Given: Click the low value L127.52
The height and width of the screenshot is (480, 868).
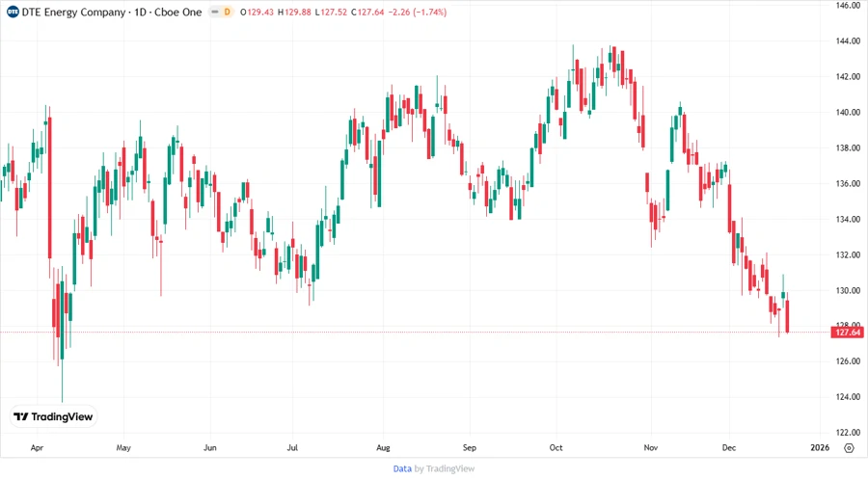Looking at the screenshot, I should point(331,13).
